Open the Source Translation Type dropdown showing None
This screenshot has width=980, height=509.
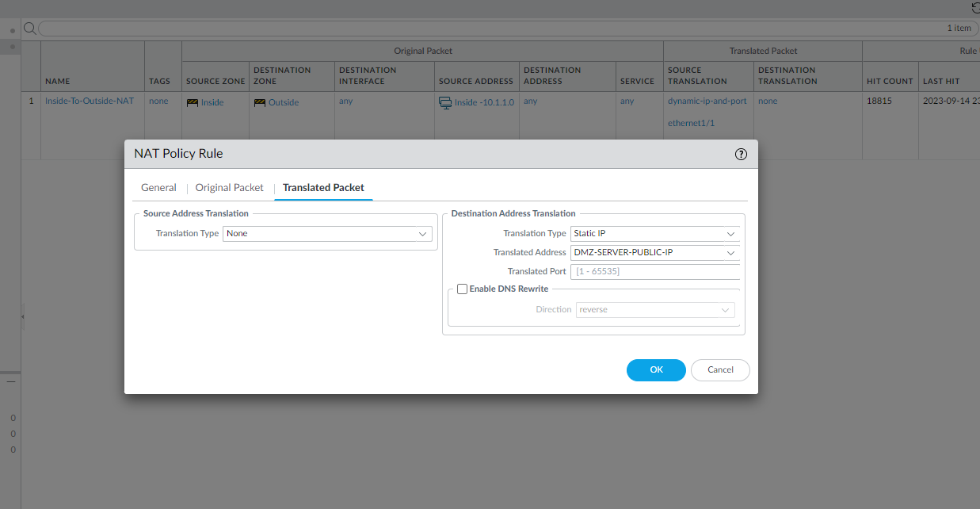pyautogui.click(x=327, y=233)
